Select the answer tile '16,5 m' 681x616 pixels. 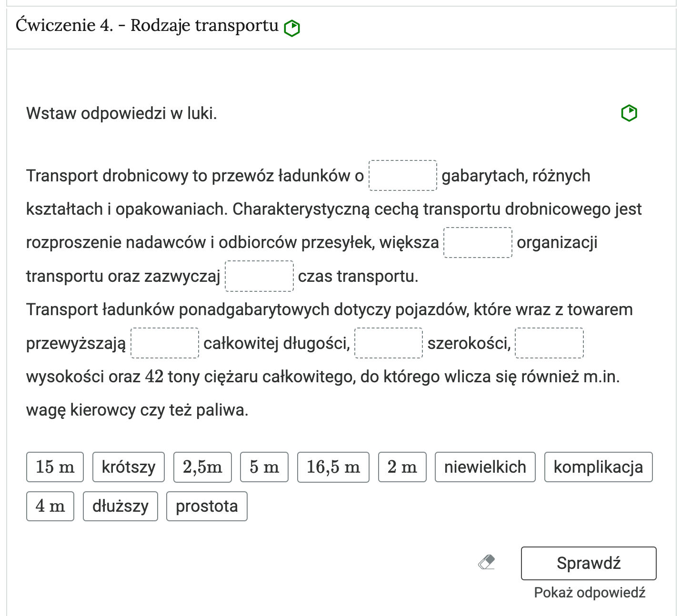click(x=333, y=467)
